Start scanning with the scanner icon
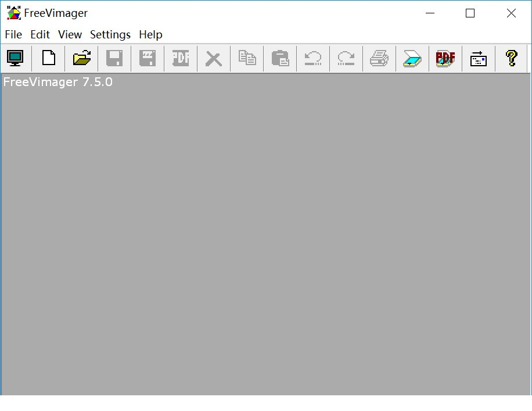The image size is (532, 411). (412, 58)
